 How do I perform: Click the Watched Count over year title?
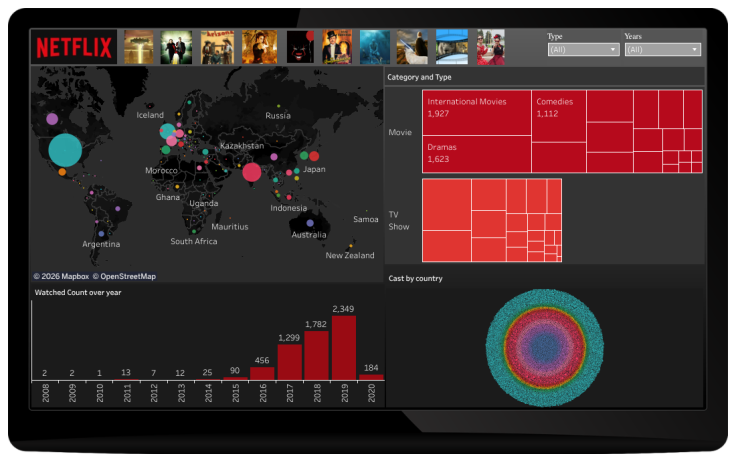[x=78, y=292]
